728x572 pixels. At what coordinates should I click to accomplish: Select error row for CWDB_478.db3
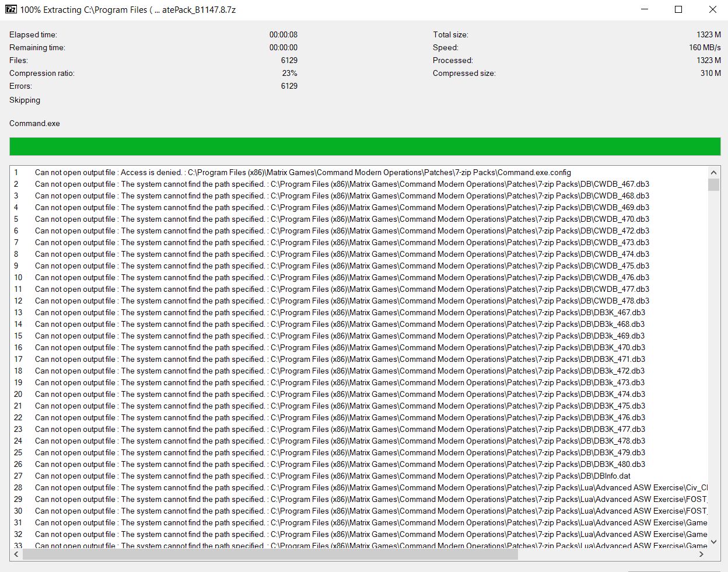359,301
